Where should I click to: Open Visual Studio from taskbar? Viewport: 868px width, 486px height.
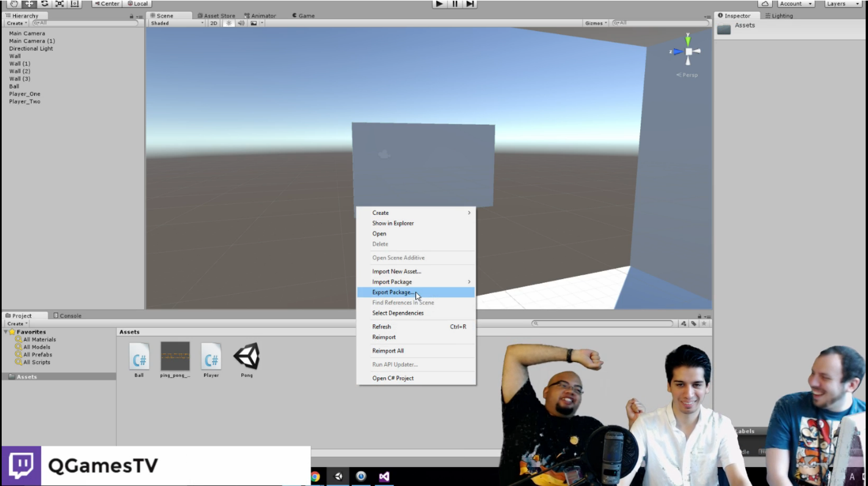[384, 477]
